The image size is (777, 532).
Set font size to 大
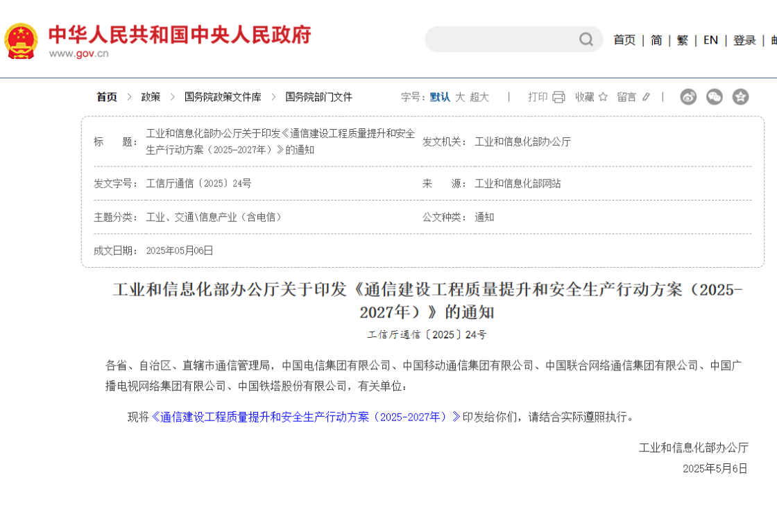click(x=460, y=97)
